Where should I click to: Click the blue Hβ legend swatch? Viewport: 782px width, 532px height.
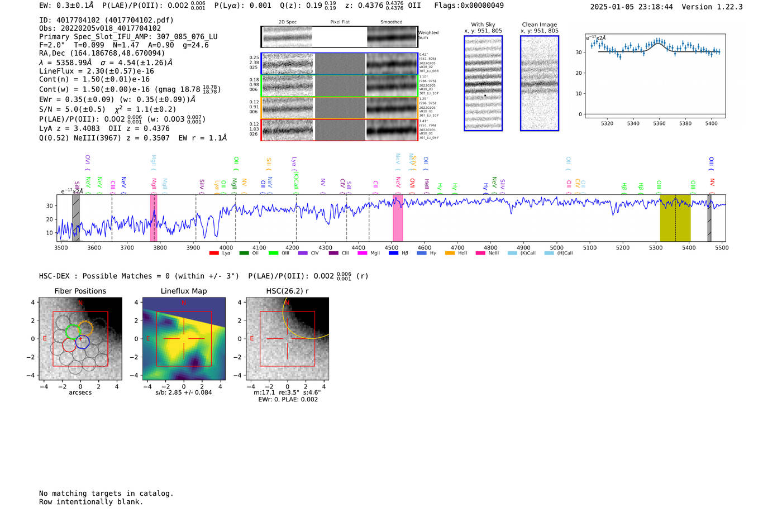(x=393, y=253)
